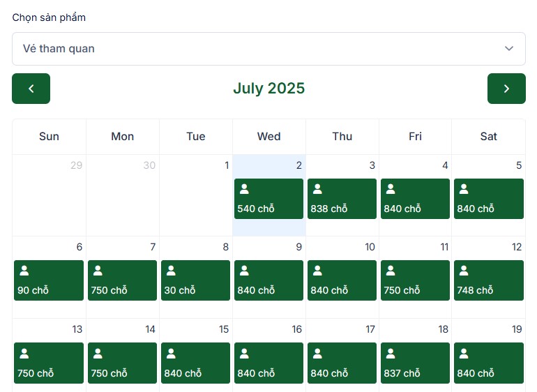Click the empty July 1 date cell
The height and width of the screenshot is (392, 537).
[x=196, y=195]
